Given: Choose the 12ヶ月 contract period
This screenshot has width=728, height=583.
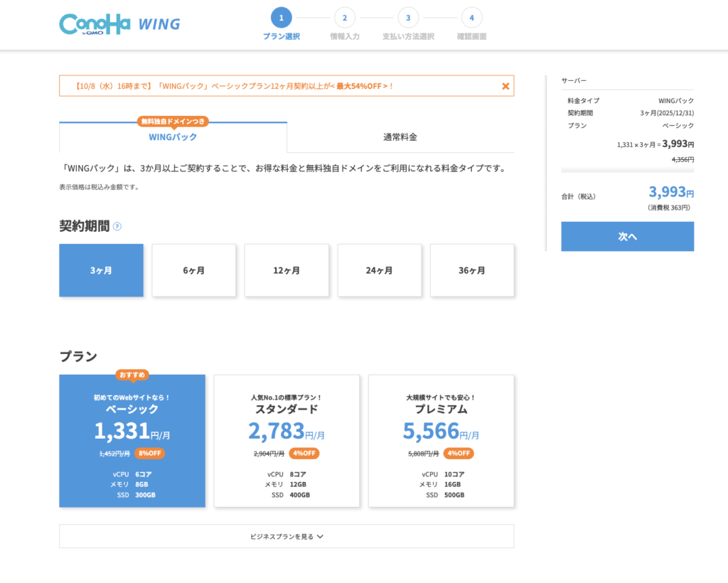Looking at the screenshot, I should pyautogui.click(x=287, y=270).
